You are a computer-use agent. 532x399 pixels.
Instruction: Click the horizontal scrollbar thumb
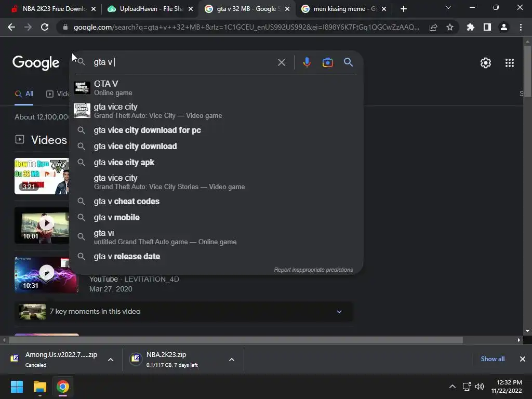pos(236,340)
